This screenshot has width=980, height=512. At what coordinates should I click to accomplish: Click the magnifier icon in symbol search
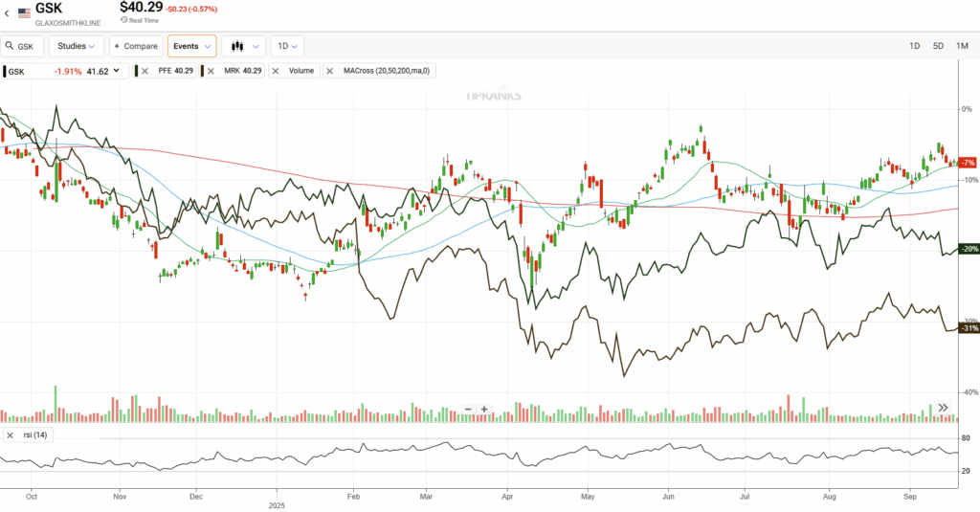coord(10,46)
